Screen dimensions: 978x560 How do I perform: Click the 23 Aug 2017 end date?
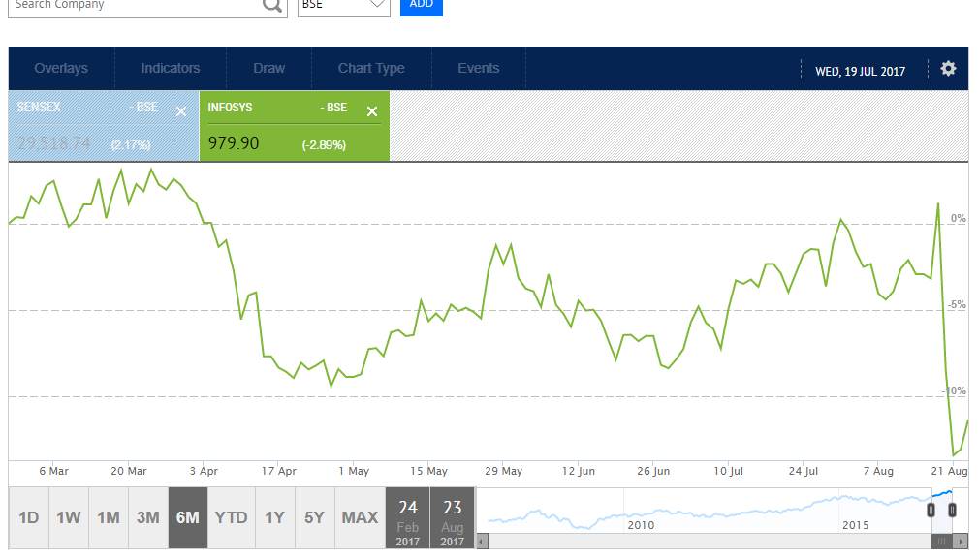453,520
